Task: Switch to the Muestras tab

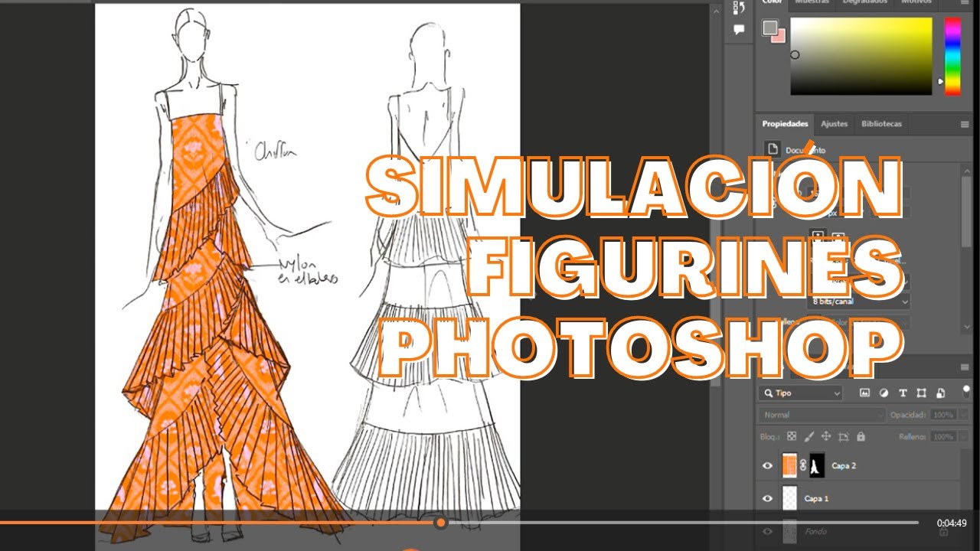Action: (812, 2)
